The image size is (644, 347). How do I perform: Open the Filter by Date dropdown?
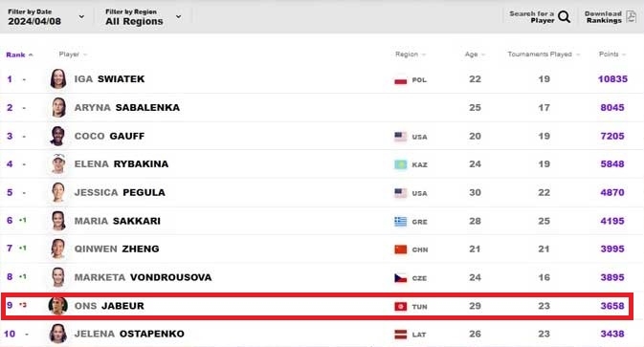tap(46, 17)
